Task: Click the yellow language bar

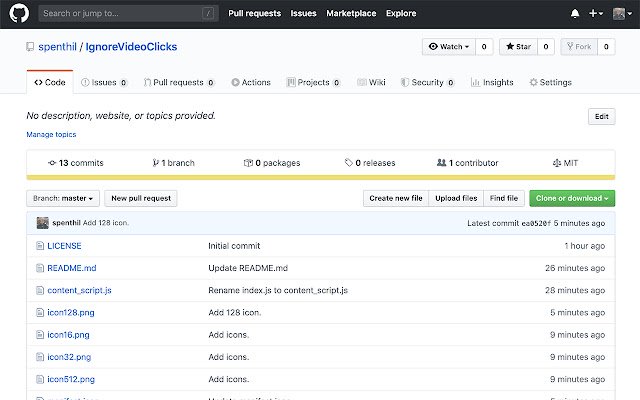Action: [x=321, y=178]
